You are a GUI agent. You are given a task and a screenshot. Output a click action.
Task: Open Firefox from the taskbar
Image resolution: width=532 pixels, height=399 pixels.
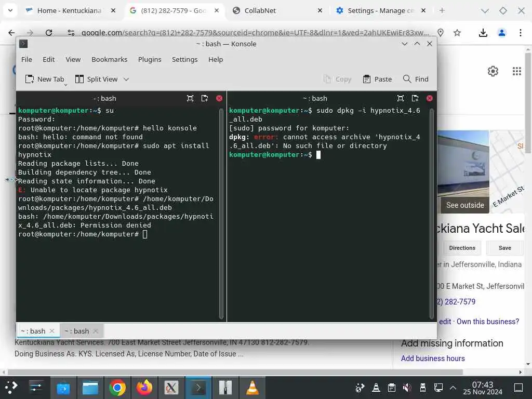click(144, 388)
